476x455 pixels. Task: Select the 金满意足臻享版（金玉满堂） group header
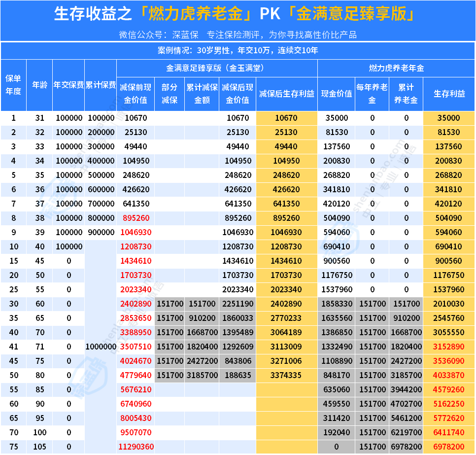pos(217,68)
